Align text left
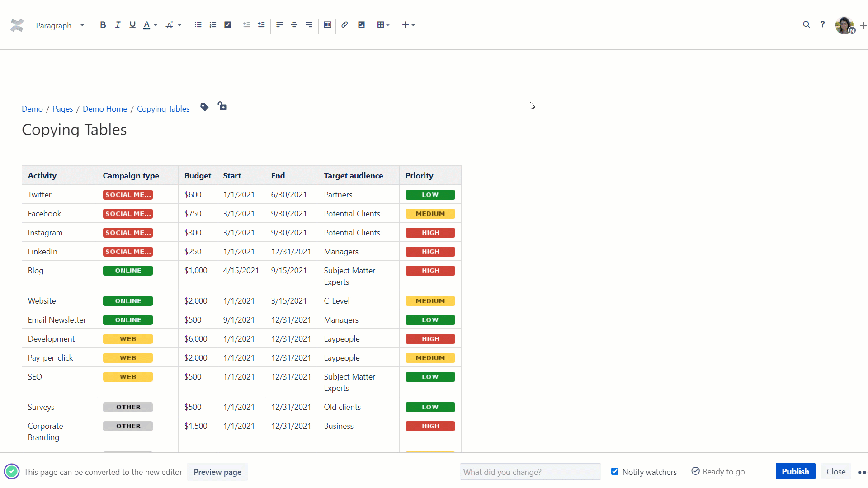Viewport: 868px width, 488px height. [279, 25]
